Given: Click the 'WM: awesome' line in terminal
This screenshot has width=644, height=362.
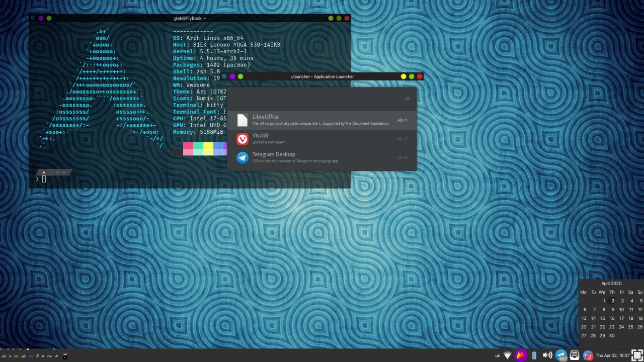Looking at the screenshot, I should tap(191, 85).
